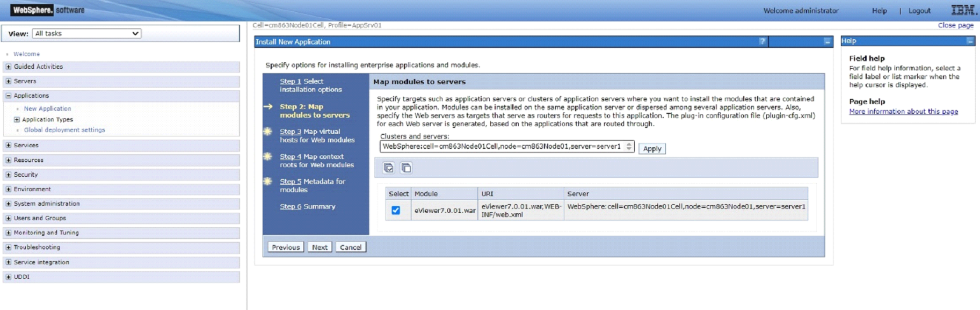Open More information about this page

(903, 112)
